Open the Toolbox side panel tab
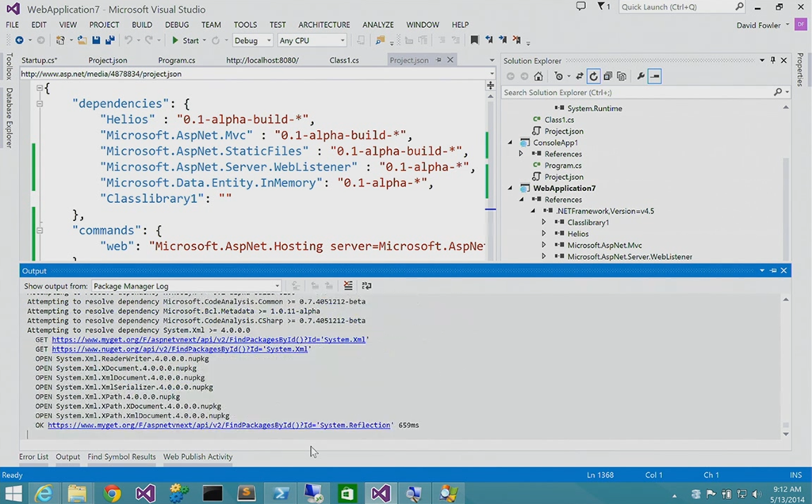 9,67
